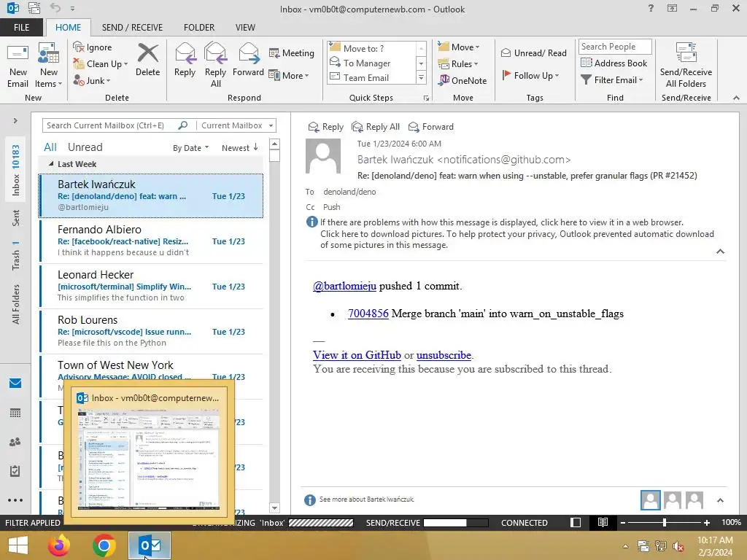Collapse the ribbon
This screenshot has width=747, height=560.
coord(736,98)
